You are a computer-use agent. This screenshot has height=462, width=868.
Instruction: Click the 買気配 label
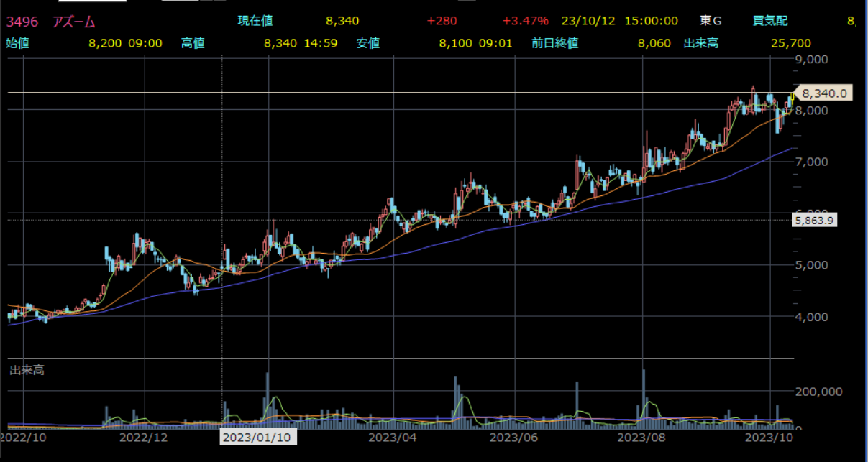(770, 21)
